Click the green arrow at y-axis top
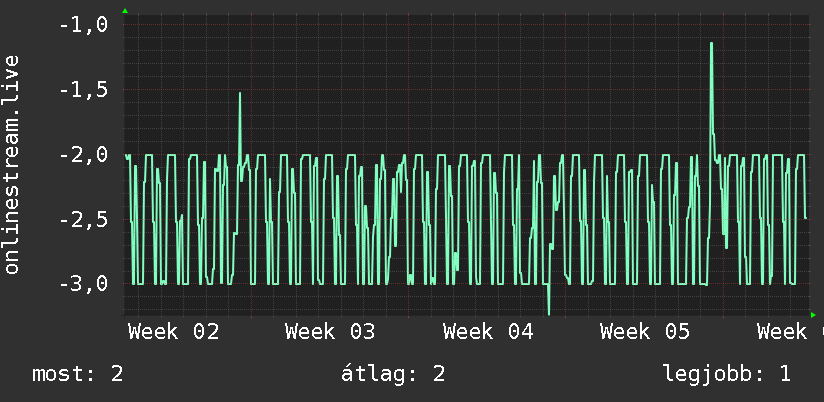 click(125, 11)
